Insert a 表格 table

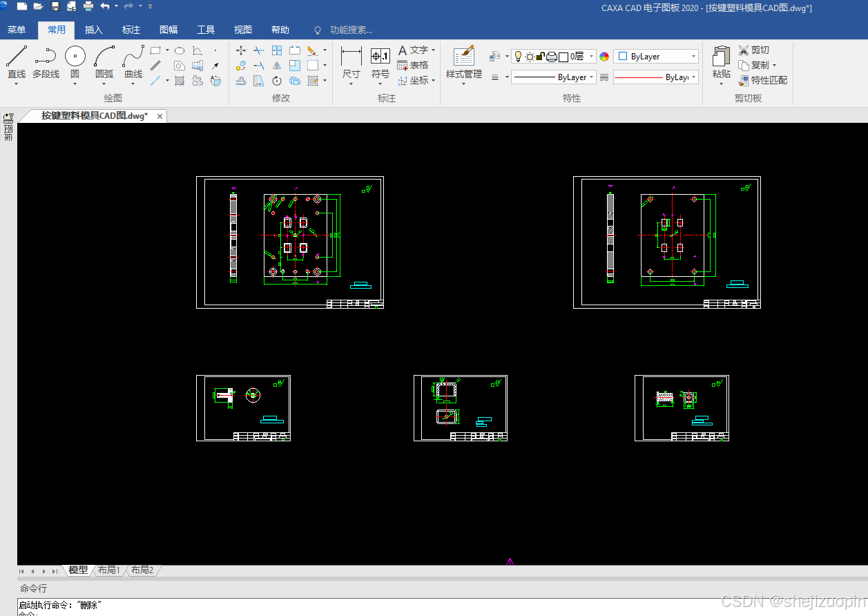pyautogui.click(x=413, y=65)
